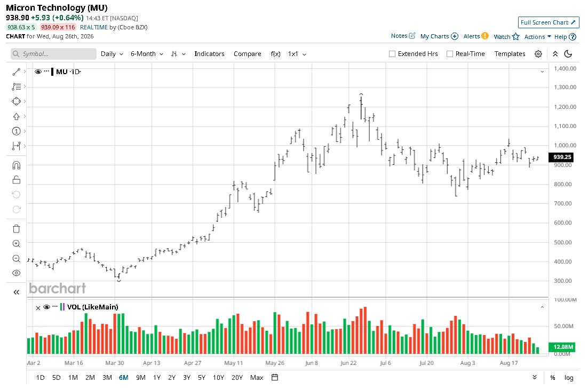
Task: Click the double down-arrow expand icon
Action: pos(534,377)
